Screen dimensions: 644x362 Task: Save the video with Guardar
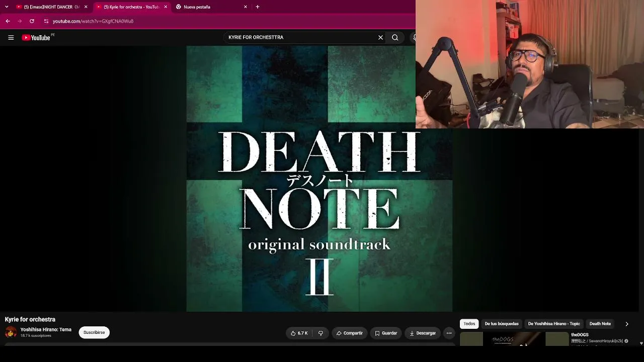[x=386, y=333]
